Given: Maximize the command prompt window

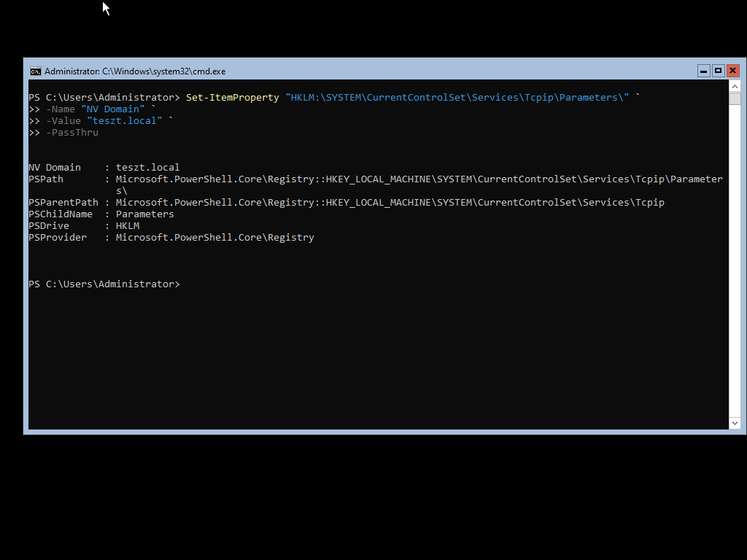Looking at the screenshot, I should [x=718, y=71].
